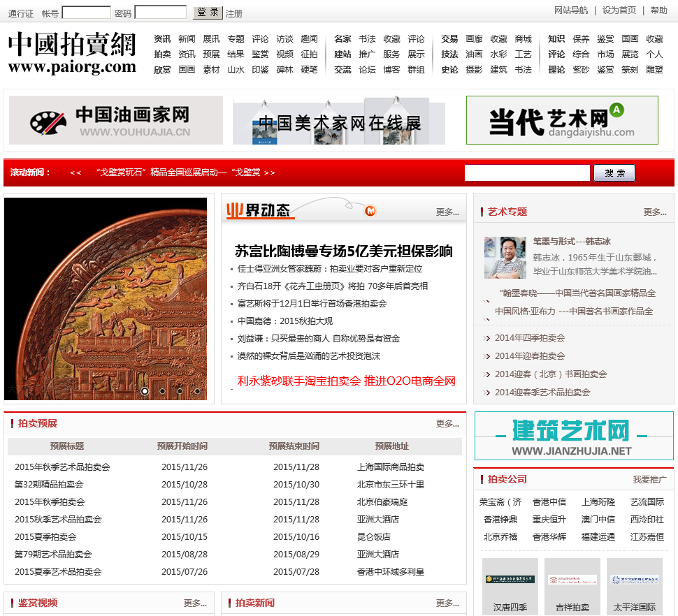678x616 pixels.
Task: Click the scrolling news previous << arrow
Action: point(75,173)
